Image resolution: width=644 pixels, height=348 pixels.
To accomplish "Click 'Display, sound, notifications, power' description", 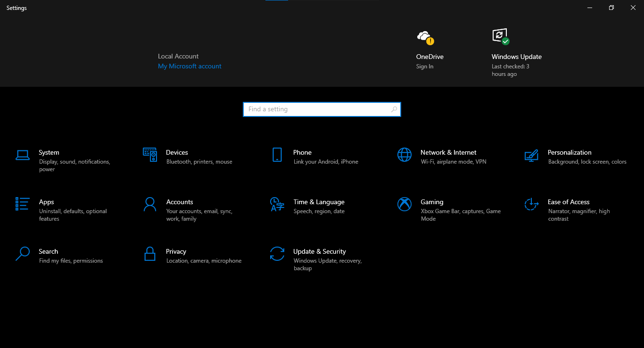I will (x=74, y=166).
